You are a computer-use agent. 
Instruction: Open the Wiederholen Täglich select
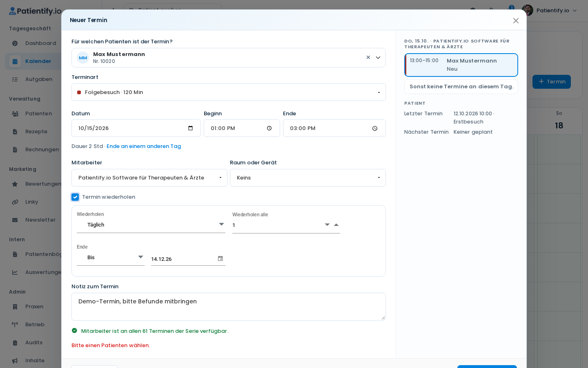(151, 225)
